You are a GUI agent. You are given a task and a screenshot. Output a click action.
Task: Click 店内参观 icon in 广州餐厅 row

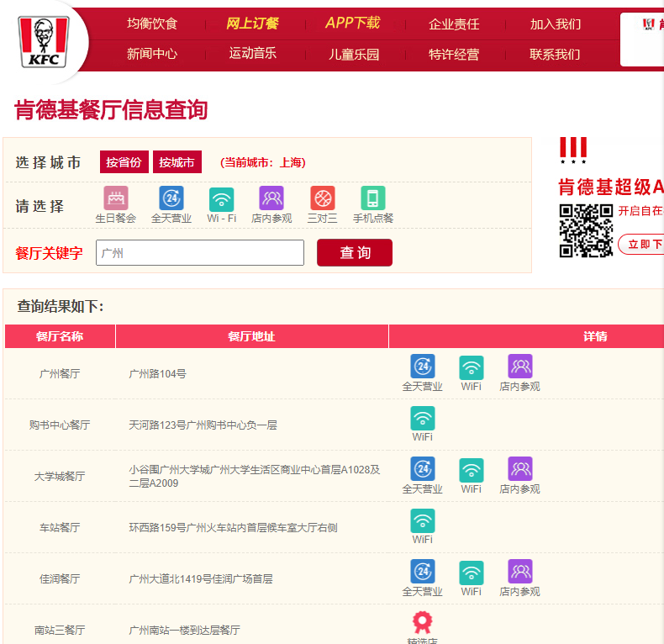520,366
